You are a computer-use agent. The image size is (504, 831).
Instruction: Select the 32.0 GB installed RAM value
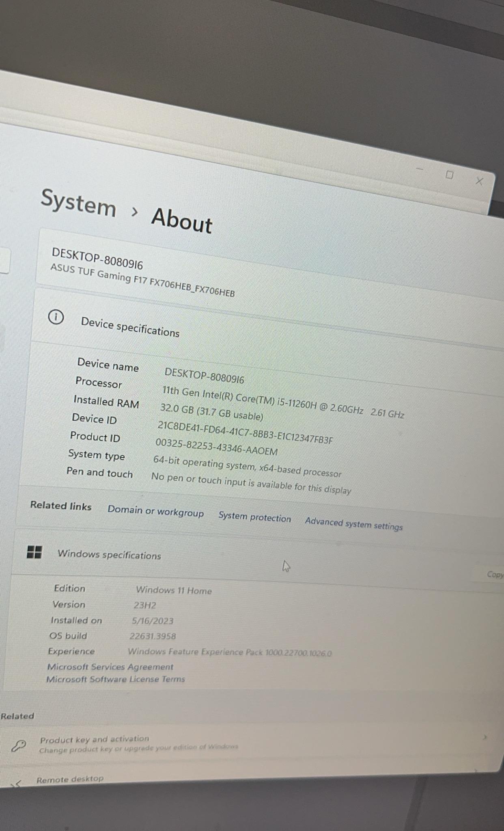[211, 411]
